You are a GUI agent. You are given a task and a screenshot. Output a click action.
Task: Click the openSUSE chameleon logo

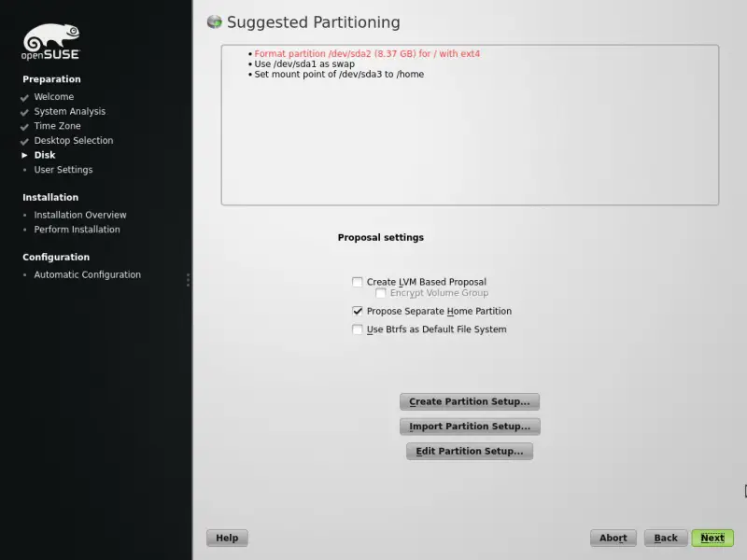click(x=51, y=41)
